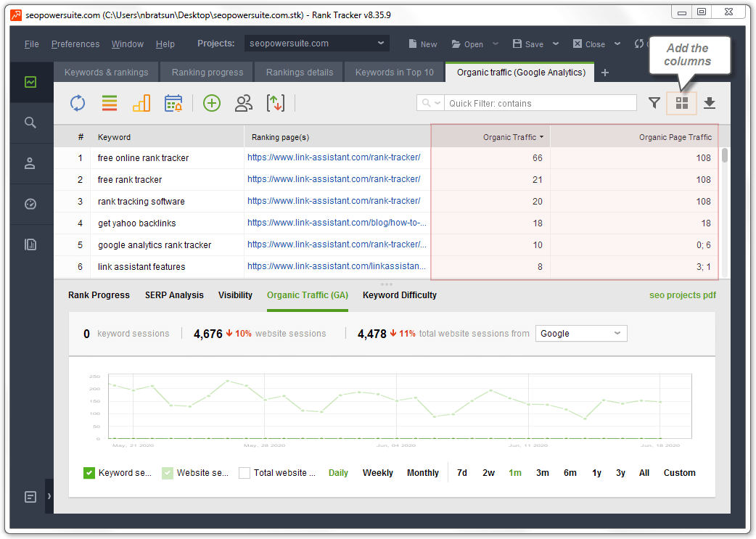Open the Visibility lower tab
Image resolution: width=756 pixels, height=539 pixels.
click(235, 295)
